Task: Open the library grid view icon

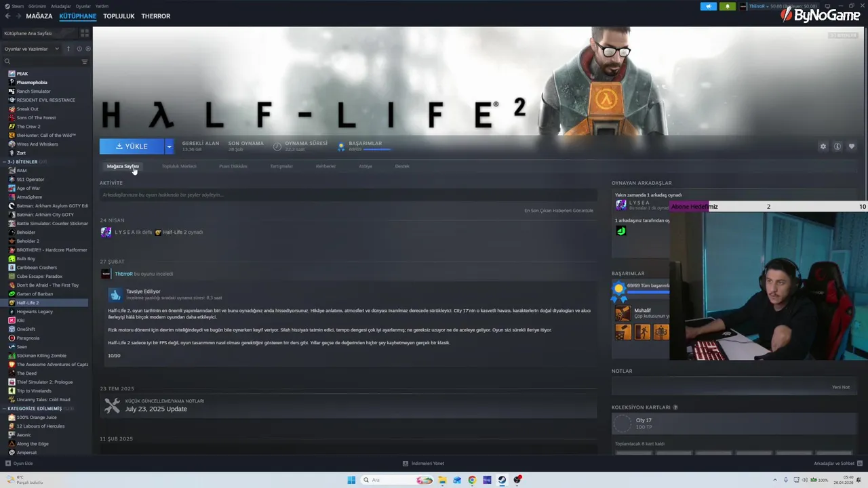Action: [x=85, y=33]
